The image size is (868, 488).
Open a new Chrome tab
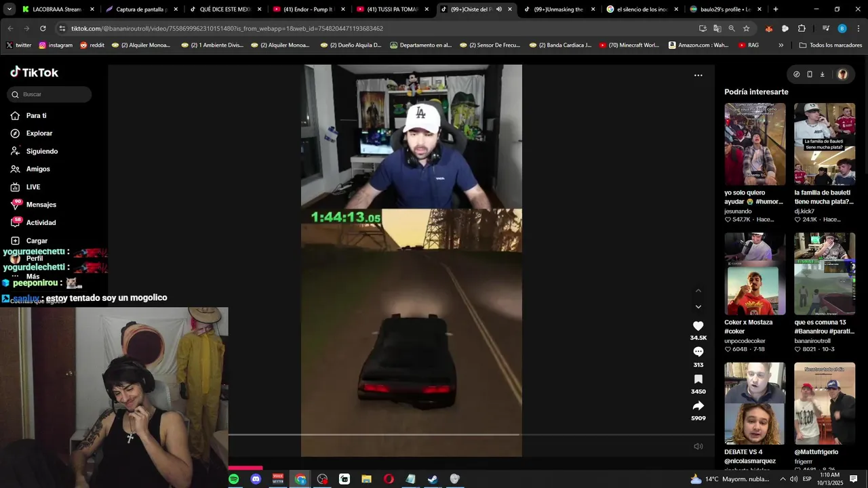pos(776,9)
